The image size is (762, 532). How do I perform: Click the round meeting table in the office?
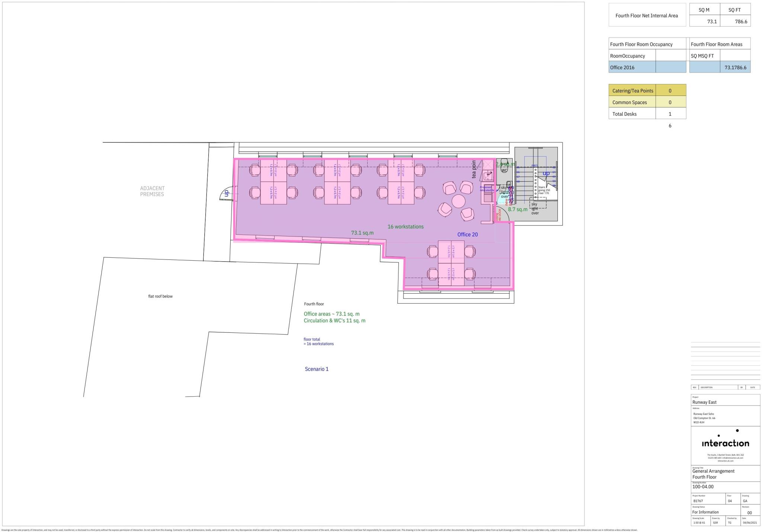click(x=458, y=201)
